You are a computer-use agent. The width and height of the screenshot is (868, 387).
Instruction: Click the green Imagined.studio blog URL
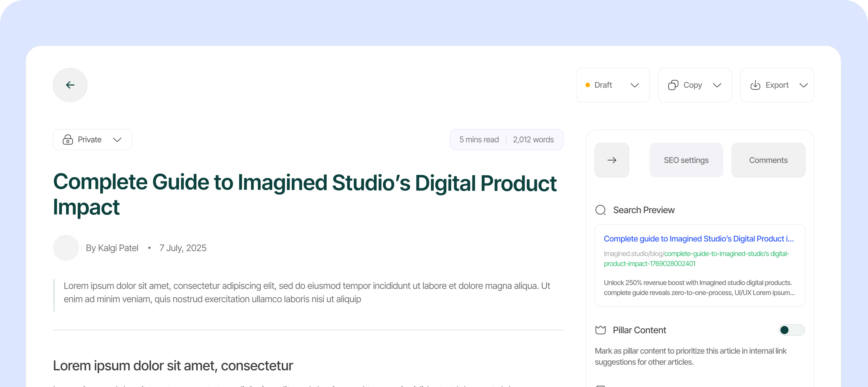point(697,258)
